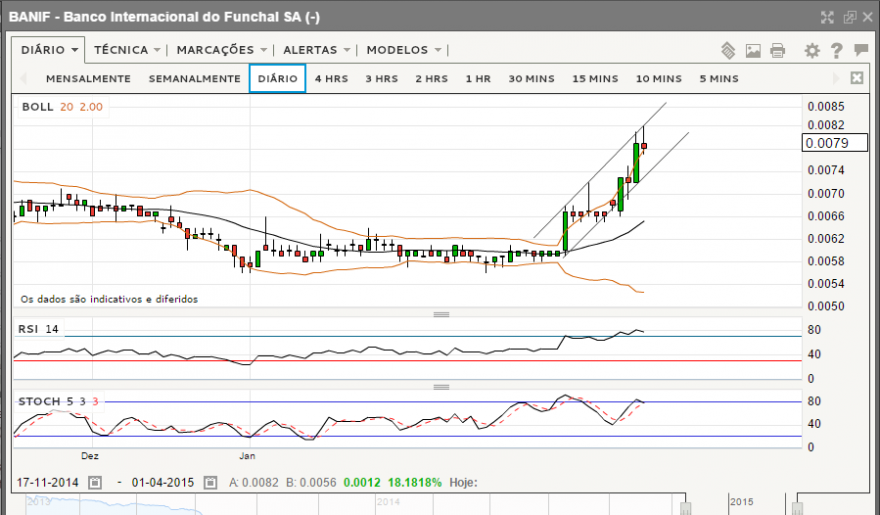This screenshot has width=880, height=515.
Task: Open the help question mark
Action: 836,51
